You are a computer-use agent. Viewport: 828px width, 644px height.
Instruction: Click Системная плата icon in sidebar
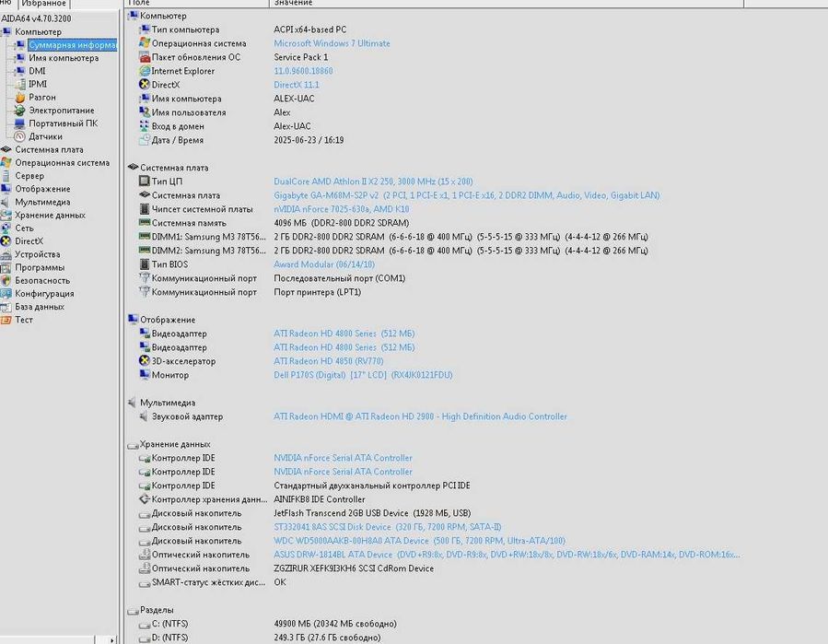point(6,149)
